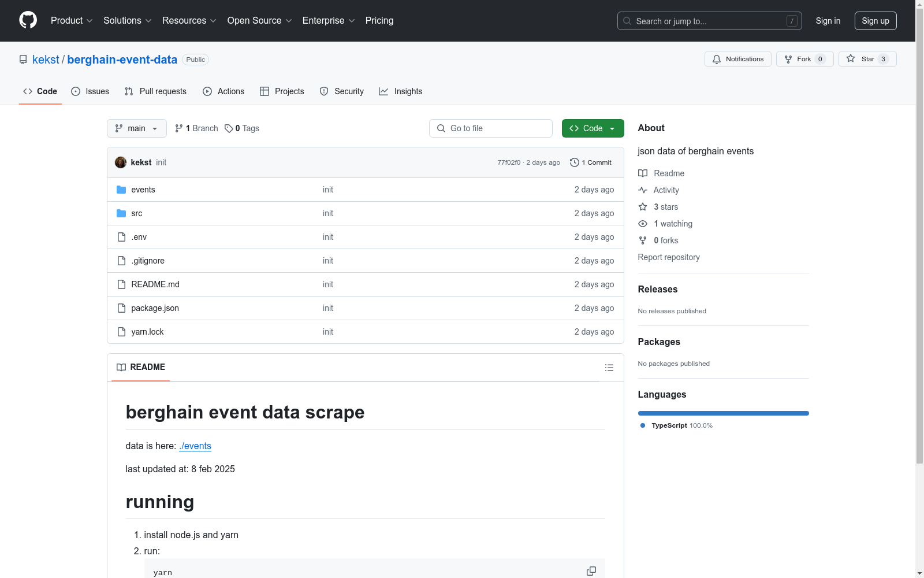Open the 77f02f0 commit hash link

[509, 162]
